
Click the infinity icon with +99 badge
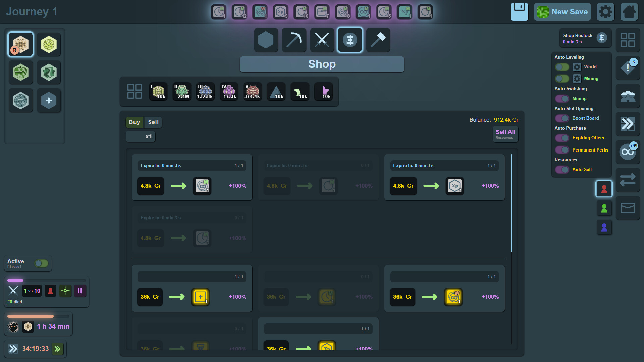coord(628,152)
